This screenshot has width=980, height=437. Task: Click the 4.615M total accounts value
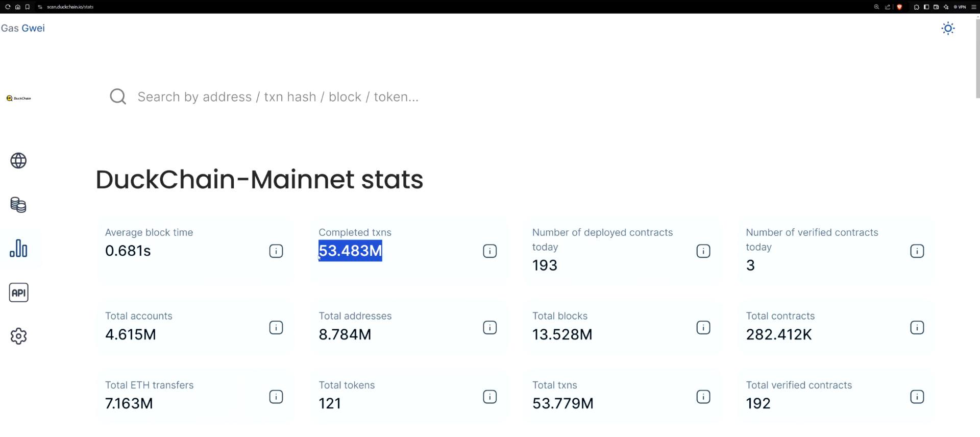click(x=131, y=334)
